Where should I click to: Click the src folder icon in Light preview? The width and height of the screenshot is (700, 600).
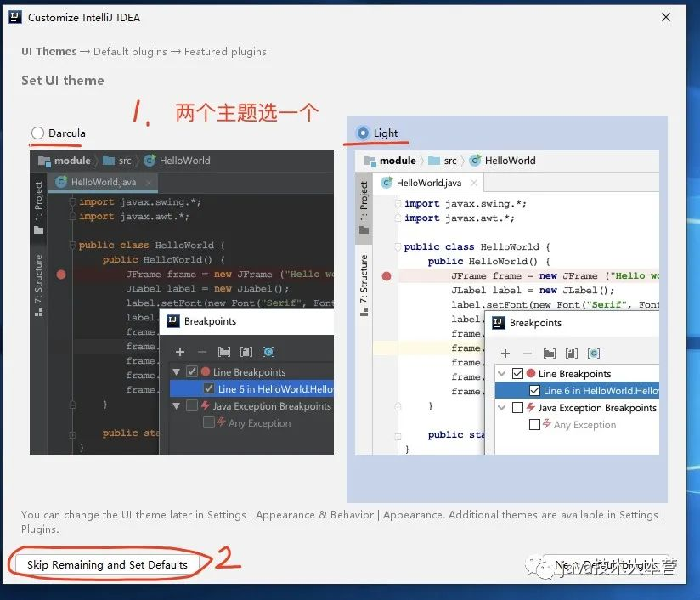434,160
